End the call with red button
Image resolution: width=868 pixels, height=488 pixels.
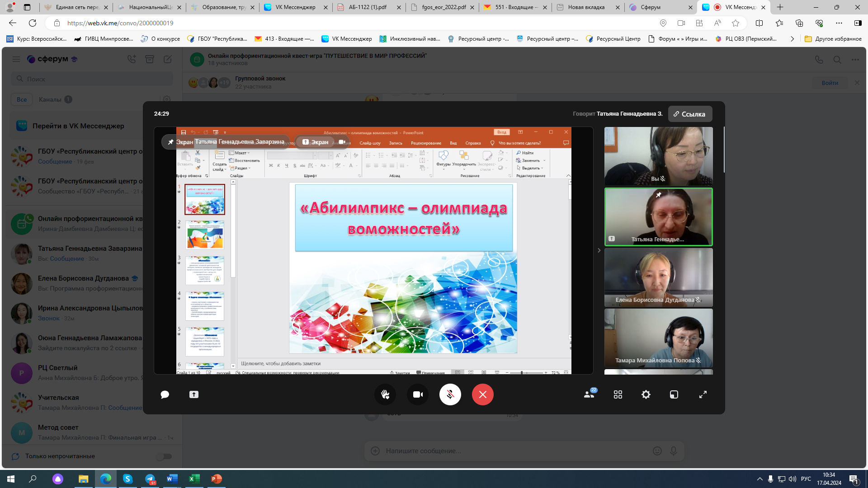tap(483, 394)
